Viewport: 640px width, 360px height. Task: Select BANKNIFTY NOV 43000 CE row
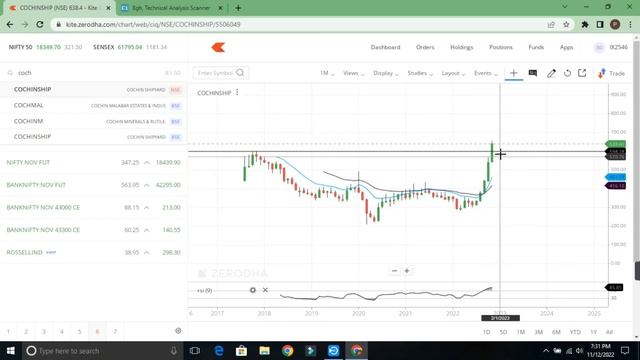click(94, 207)
